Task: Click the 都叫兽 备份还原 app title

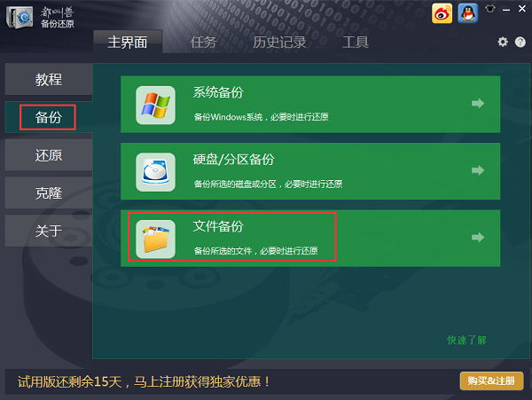Action: (x=57, y=18)
